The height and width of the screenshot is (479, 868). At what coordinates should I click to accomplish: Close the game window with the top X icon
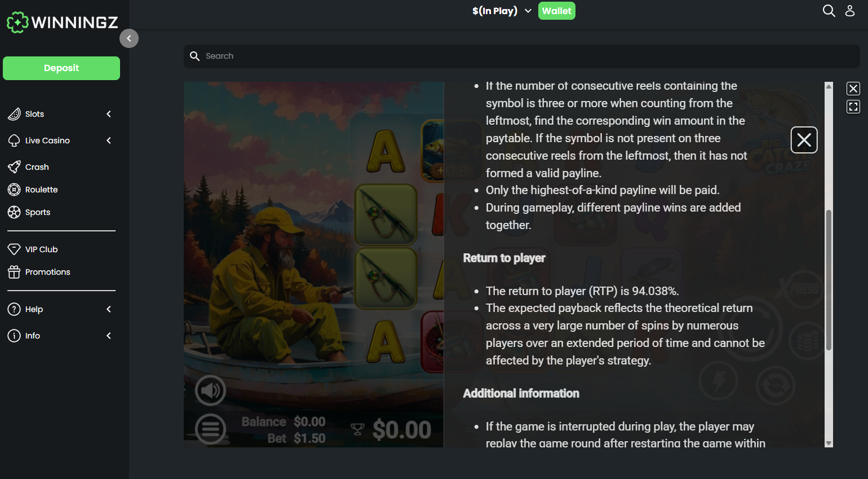pyautogui.click(x=853, y=89)
